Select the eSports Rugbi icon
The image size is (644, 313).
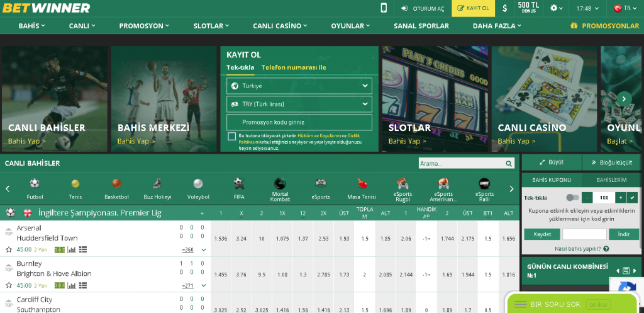click(x=402, y=183)
